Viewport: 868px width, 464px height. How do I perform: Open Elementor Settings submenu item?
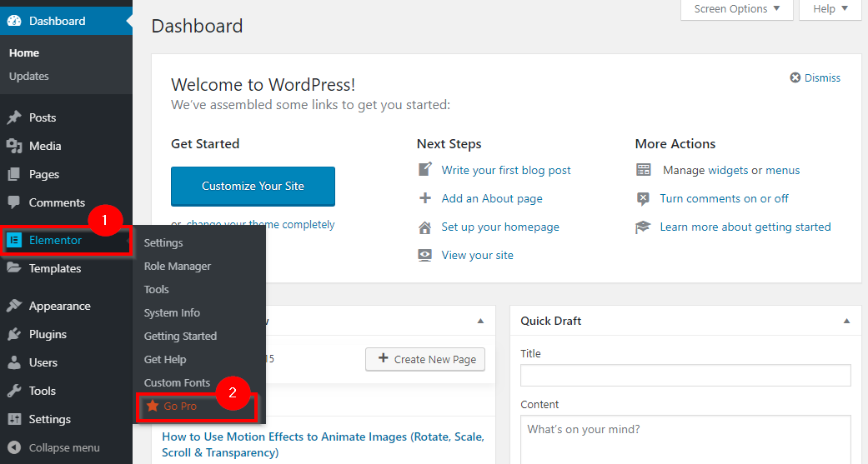coord(163,242)
